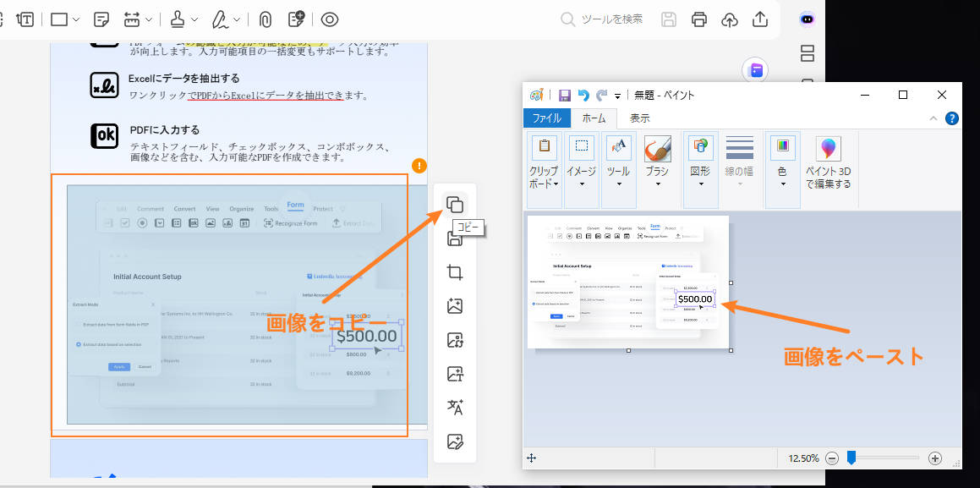Click the Crop icon in the floating image toolbar
Viewport: 980px width, 488px height.
(454, 272)
